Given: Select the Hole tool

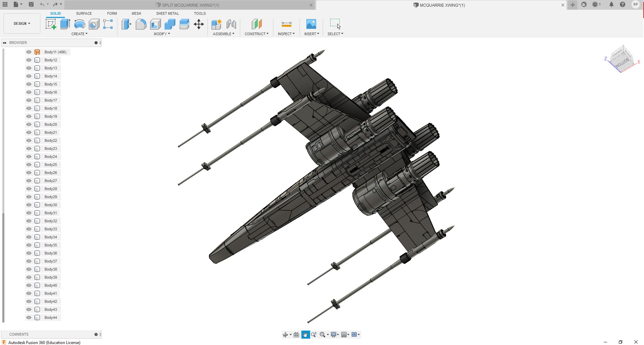Looking at the screenshot, I should coord(94,24).
